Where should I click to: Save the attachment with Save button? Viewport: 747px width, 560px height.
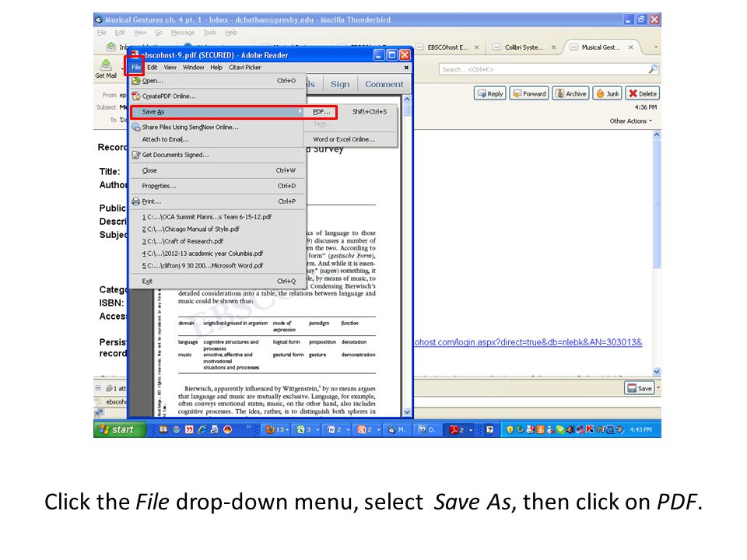click(640, 388)
